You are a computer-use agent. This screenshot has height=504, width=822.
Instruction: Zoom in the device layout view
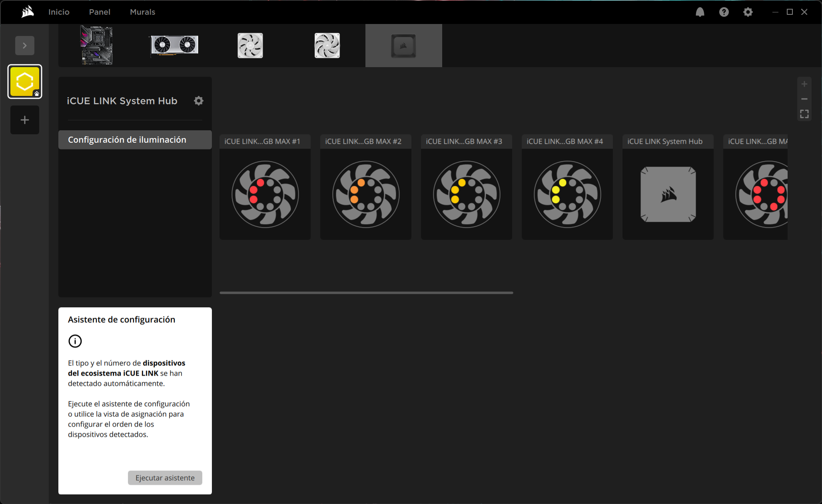(x=804, y=84)
